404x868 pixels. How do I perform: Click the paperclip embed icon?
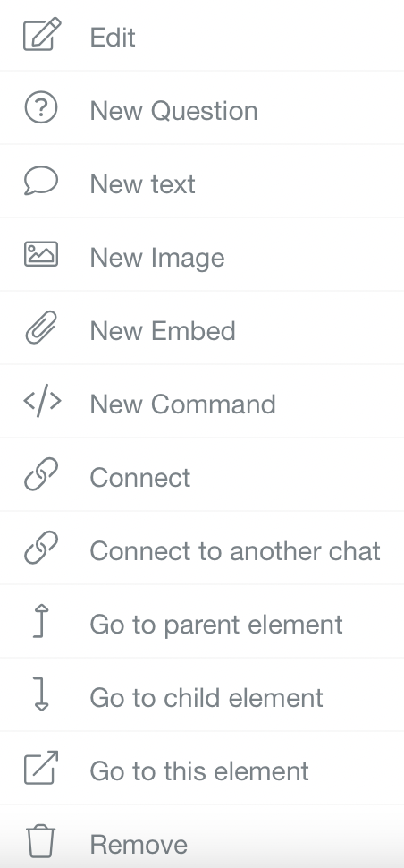41,328
